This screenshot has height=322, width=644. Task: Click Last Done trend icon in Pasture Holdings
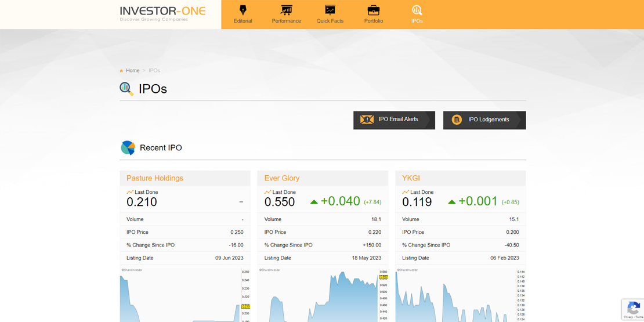click(x=130, y=192)
